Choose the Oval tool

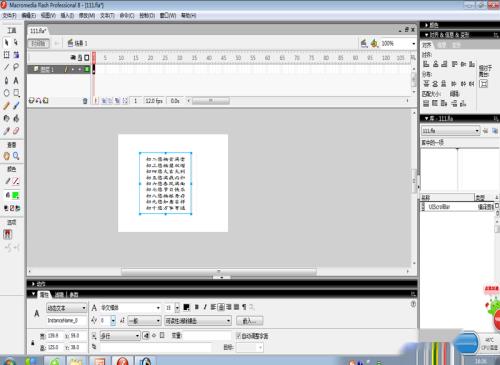6,93
